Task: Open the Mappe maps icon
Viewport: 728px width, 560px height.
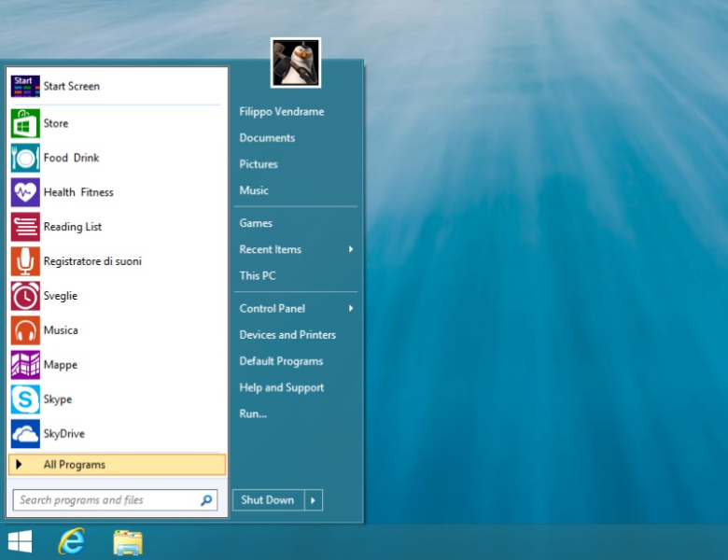Action: (x=25, y=365)
